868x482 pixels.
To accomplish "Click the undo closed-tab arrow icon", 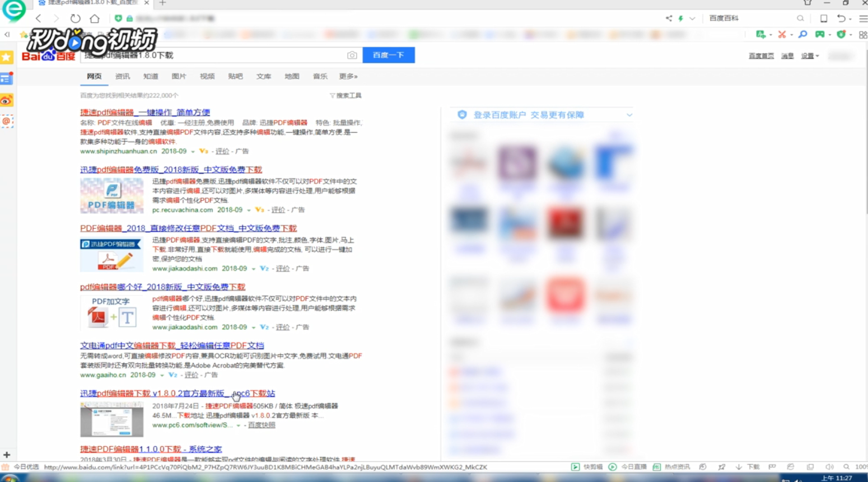I will 841,18.
